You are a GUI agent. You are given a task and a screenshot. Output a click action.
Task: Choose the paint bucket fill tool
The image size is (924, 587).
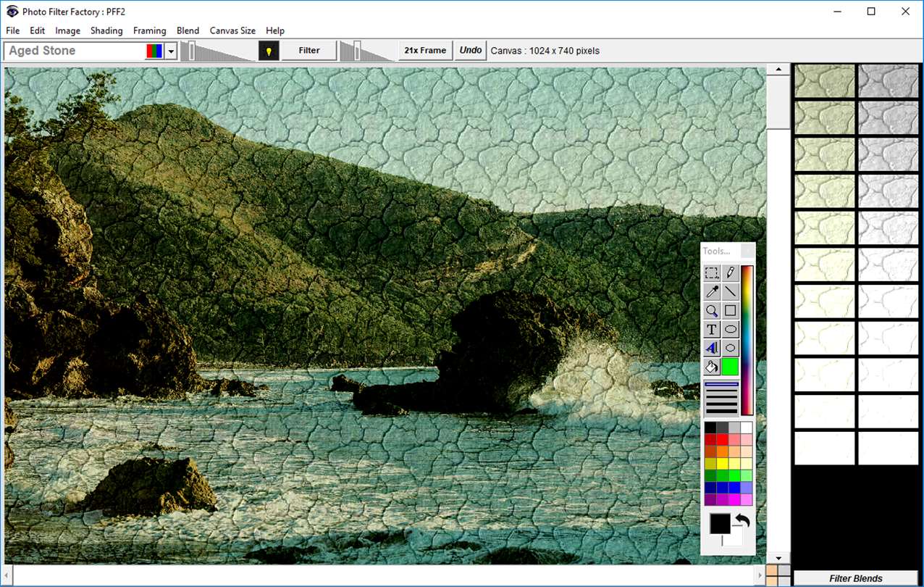[712, 367]
